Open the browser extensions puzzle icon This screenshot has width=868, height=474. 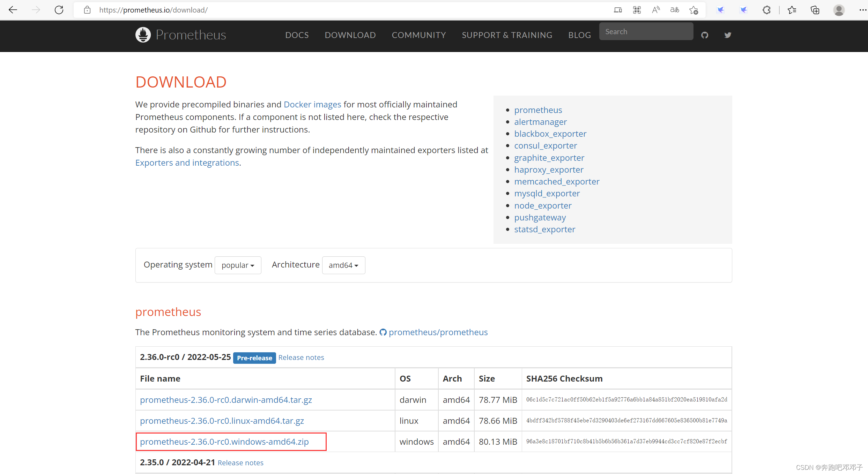tap(766, 10)
